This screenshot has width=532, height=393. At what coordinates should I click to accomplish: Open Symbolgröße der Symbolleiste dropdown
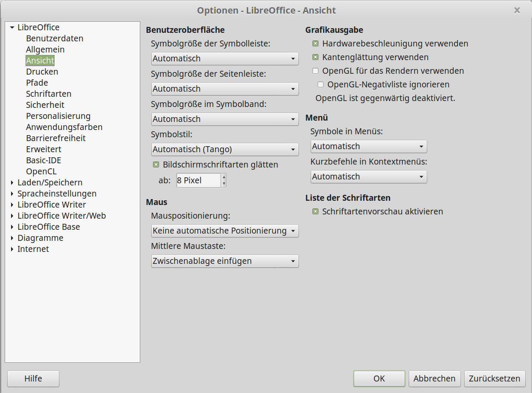[x=225, y=58]
